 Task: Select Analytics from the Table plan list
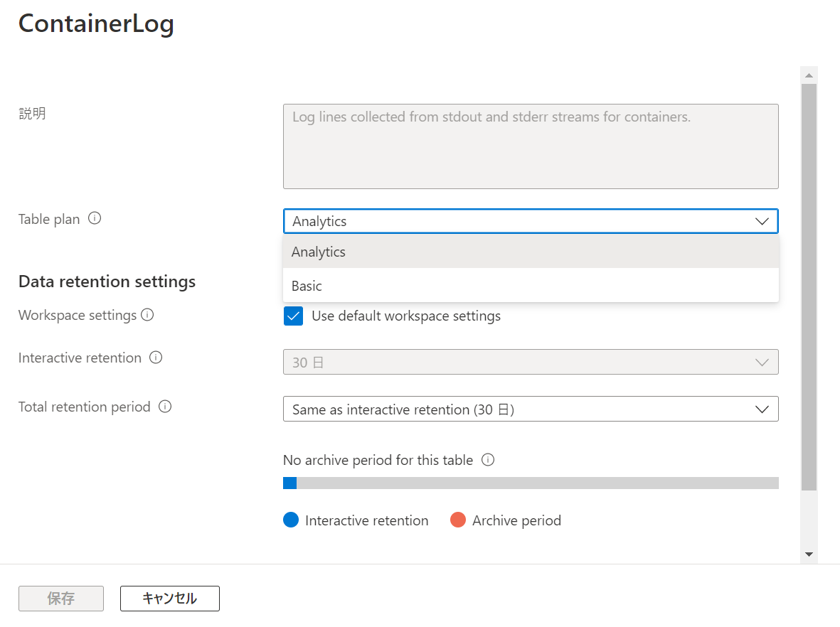318,252
